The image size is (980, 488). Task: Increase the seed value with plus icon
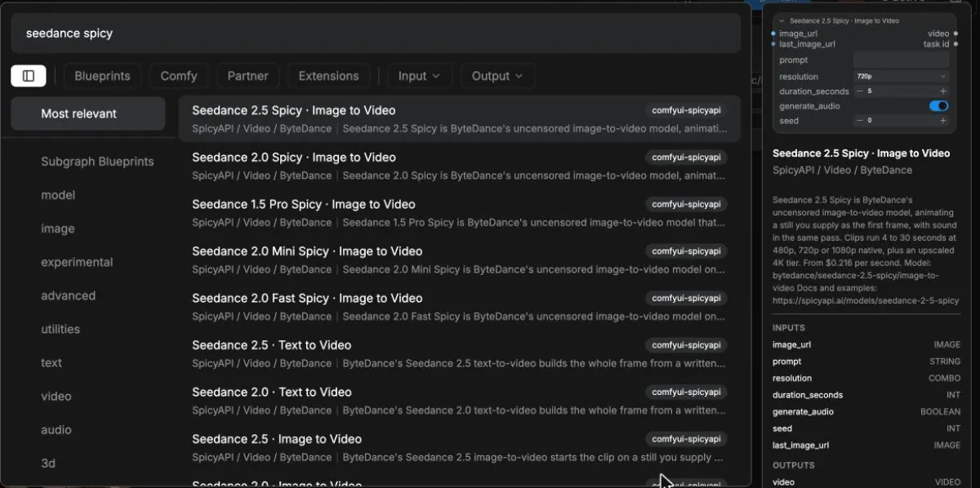(943, 121)
